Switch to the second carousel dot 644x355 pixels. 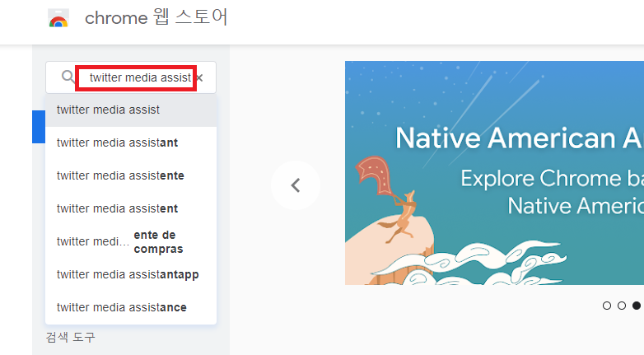click(x=622, y=306)
